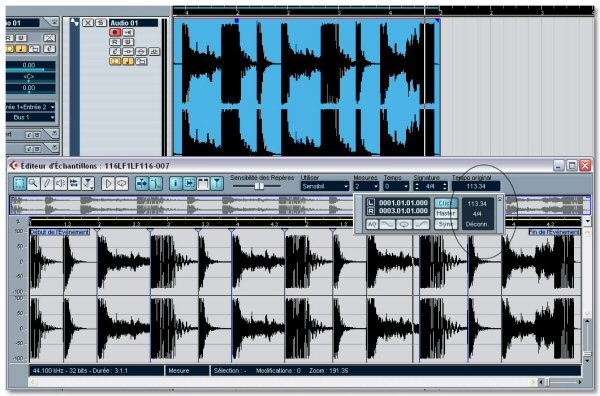Click the Tempo original field 113.34
The height and width of the screenshot is (396, 600).
pyautogui.click(x=476, y=186)
